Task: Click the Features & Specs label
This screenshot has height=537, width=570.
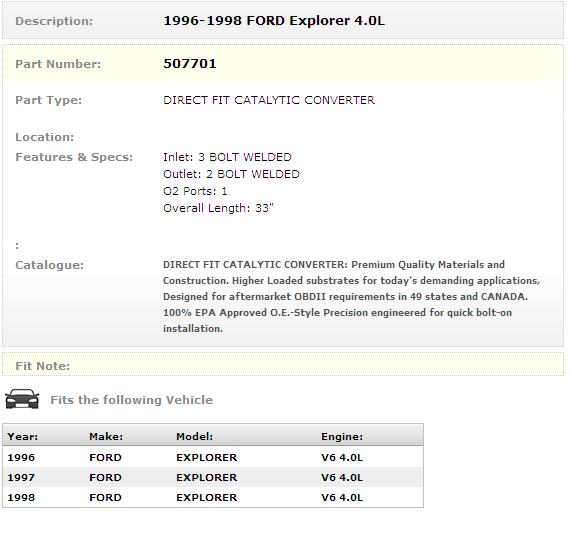Action: pyautogui.click(x=74, y=157)
